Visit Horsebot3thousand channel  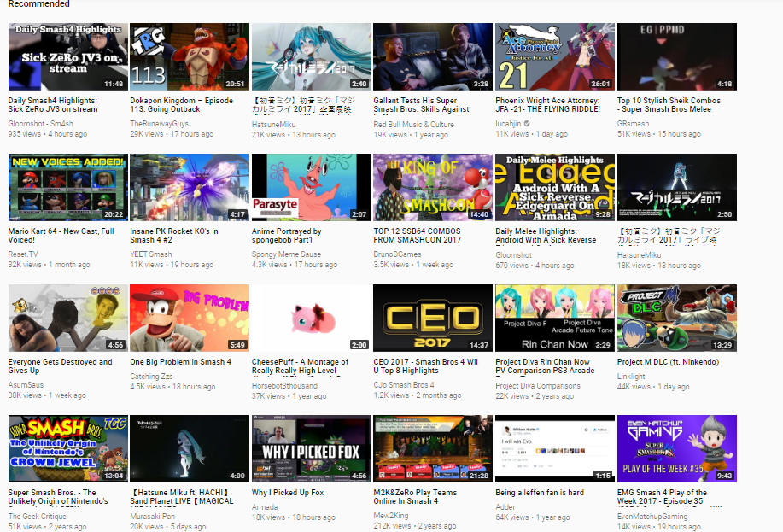point(284,386)
